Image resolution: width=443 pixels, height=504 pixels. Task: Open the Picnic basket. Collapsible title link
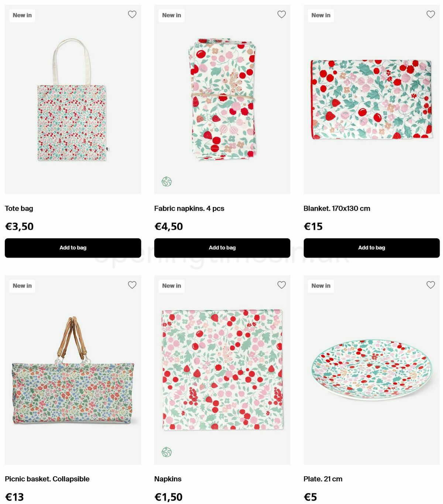point(47,479)
